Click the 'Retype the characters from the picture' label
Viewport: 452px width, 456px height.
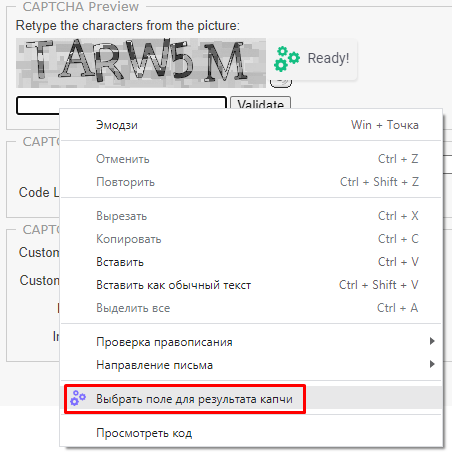(128, 26)
